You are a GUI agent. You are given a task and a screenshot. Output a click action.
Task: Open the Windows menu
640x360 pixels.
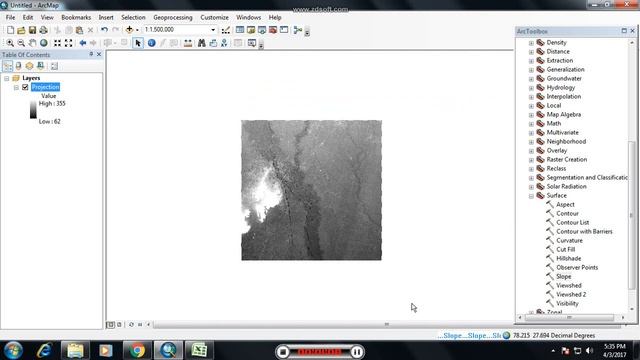(248, 18)
